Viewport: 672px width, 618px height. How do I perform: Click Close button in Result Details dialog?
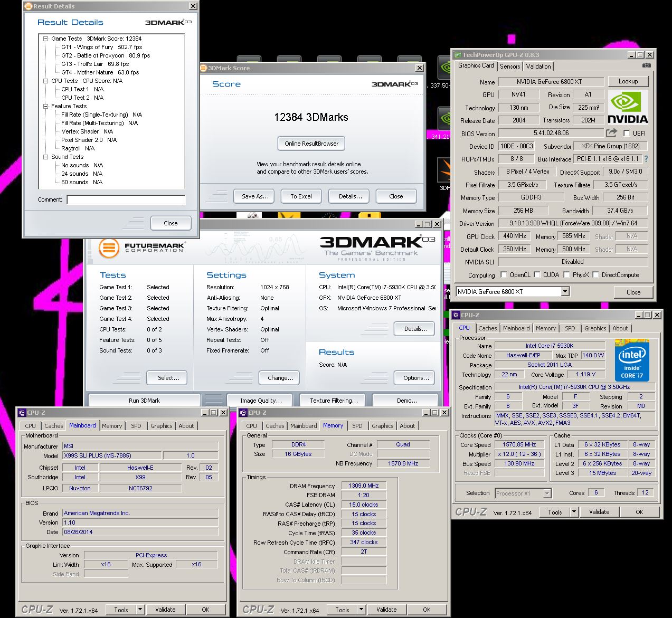[171, 223]
